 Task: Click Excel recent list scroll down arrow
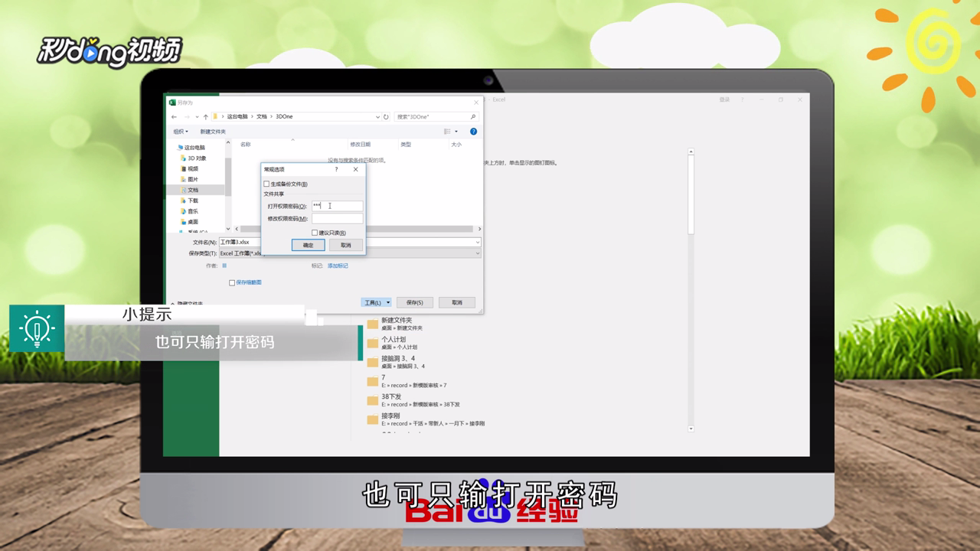coord(691,429)
